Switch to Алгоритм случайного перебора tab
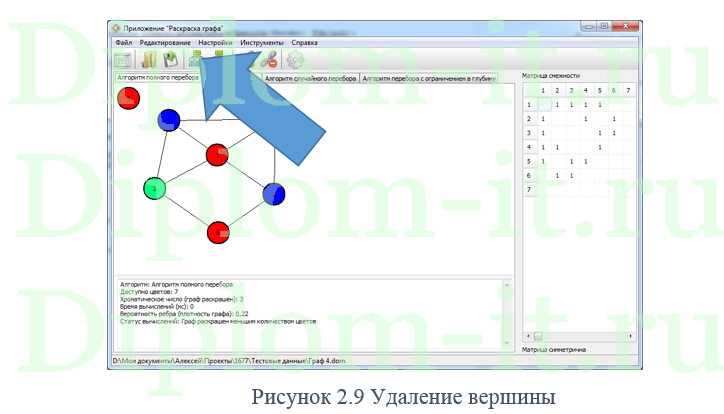 point(310,77)
